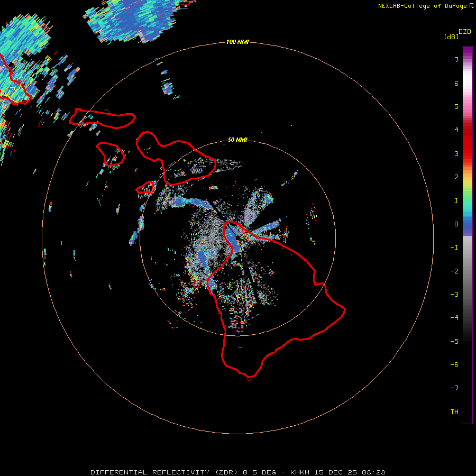Pick the blue band near 0 dB on color bar

point(467,226)
